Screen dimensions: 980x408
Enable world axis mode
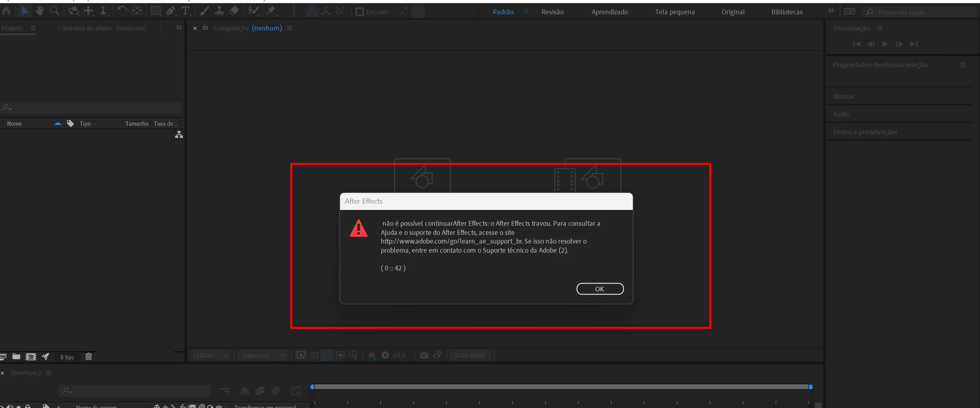coord(326,11)
